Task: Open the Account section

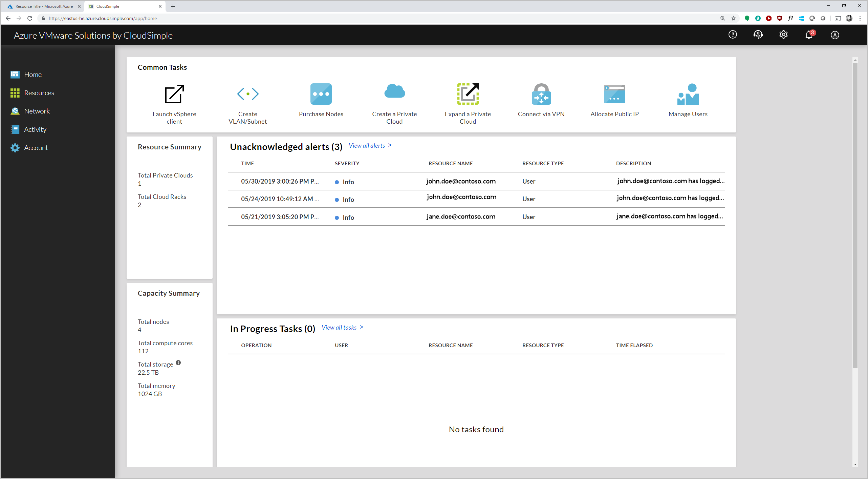Action: (35, 147)
